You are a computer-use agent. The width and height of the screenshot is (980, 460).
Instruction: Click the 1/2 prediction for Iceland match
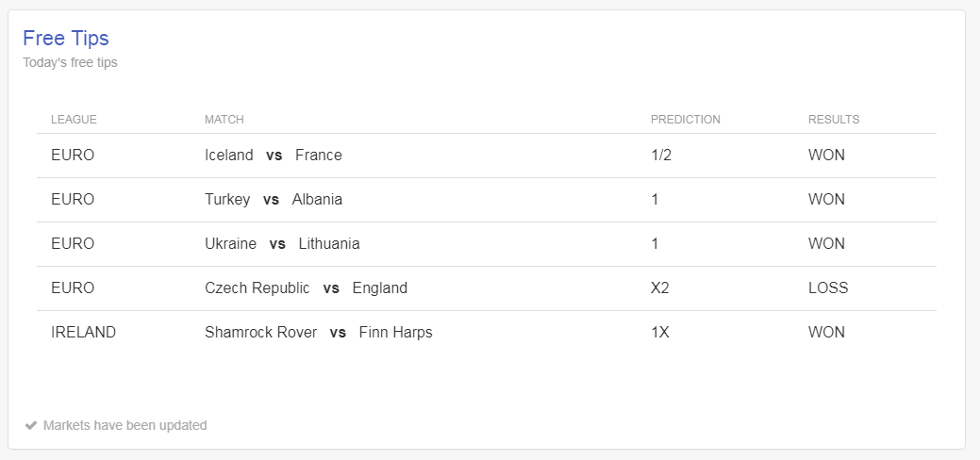point(660,156)
